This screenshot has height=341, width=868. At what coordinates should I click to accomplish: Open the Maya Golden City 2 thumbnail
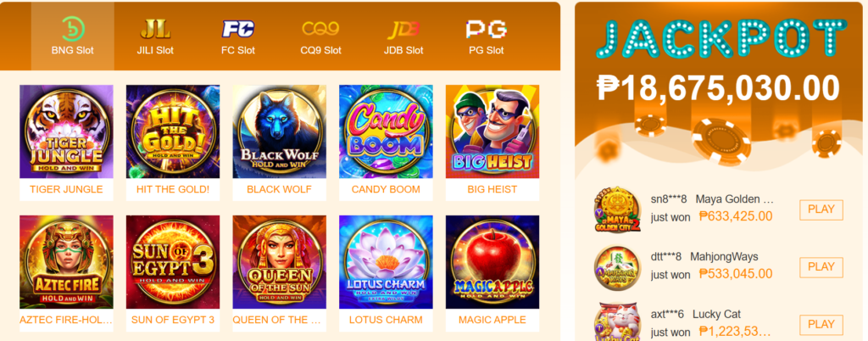coord(617,210)
